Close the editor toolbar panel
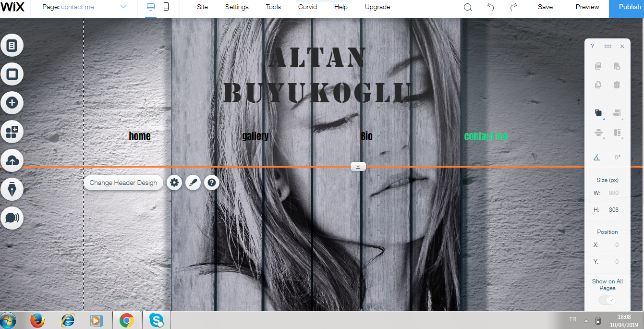644x329 pixels. tap(622, 46)
